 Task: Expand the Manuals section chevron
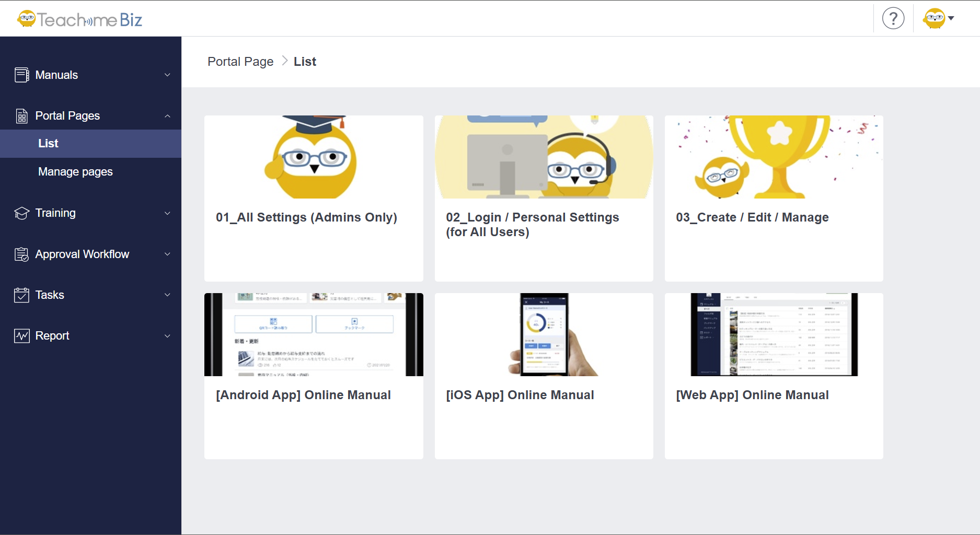click(x=167, y=75)
